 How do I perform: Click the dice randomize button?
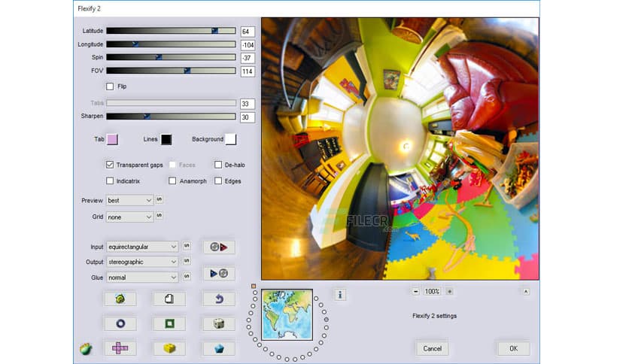pyautogui.click(x=219, y=323)
